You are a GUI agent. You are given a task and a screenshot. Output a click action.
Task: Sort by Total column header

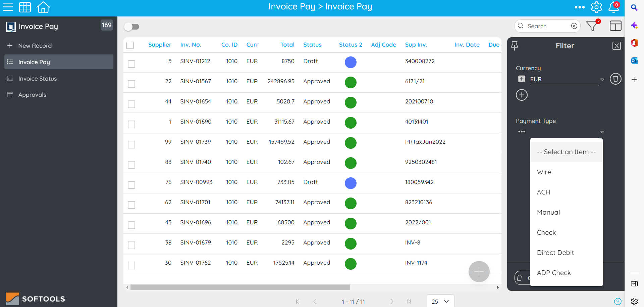tap(287, 45)
